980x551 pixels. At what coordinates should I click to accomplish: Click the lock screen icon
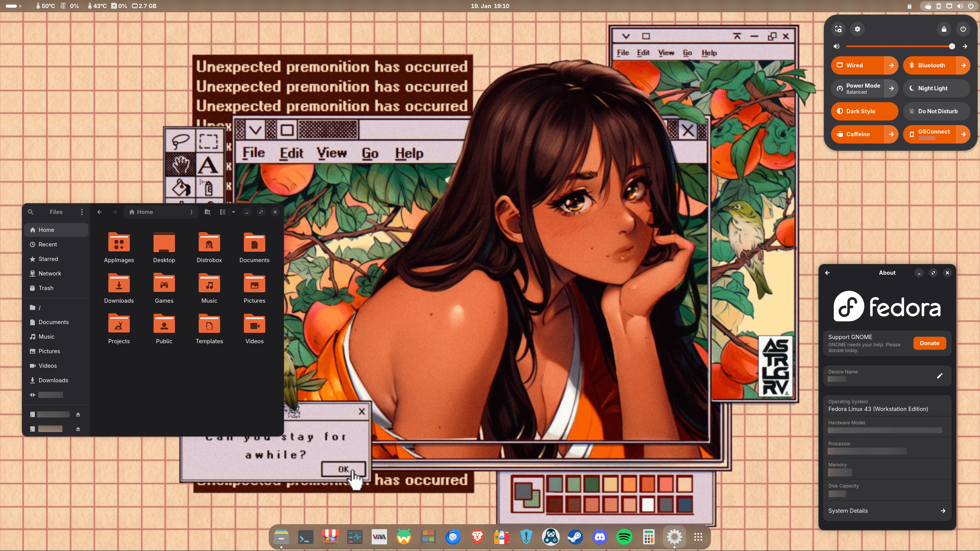(x=944, y=29)
